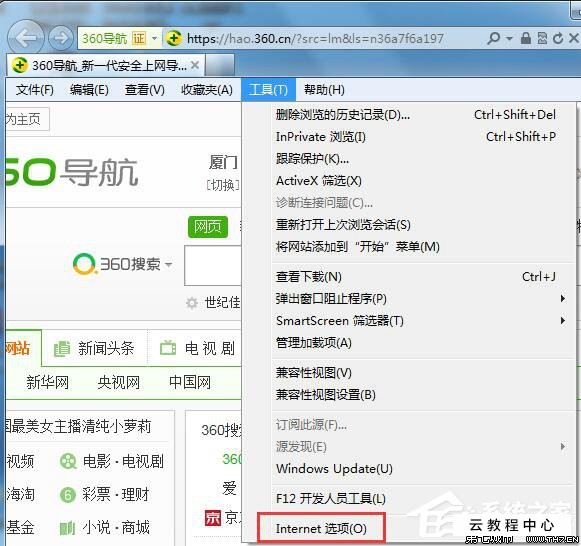
Task: Open the 彩票·理财 link
Action: pyautogui.click(x=116, y=495)
